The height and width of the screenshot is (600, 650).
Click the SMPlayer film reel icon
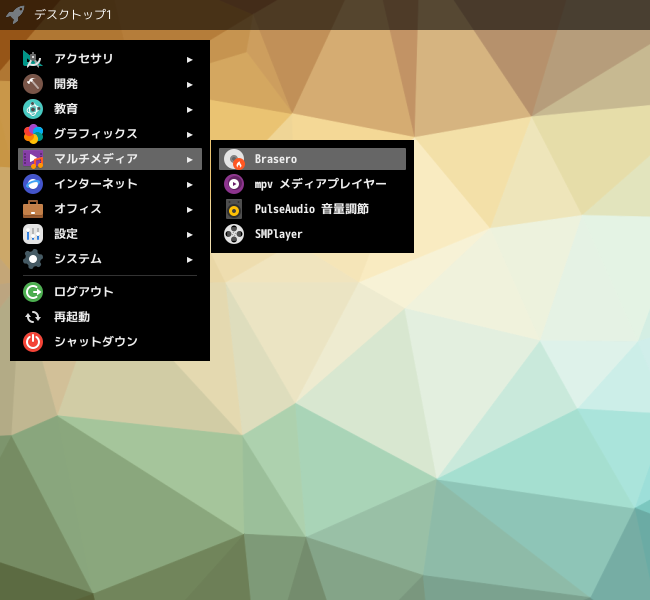pos(234,234)
